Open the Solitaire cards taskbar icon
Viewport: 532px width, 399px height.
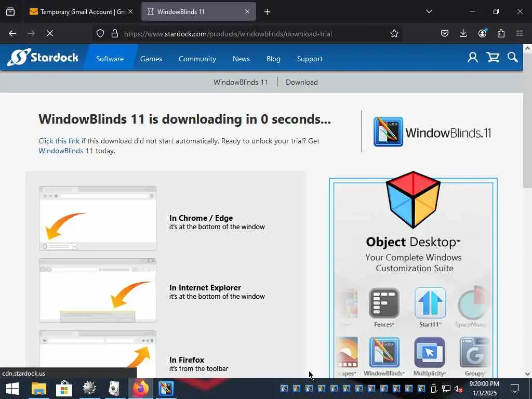click(114, 389)
